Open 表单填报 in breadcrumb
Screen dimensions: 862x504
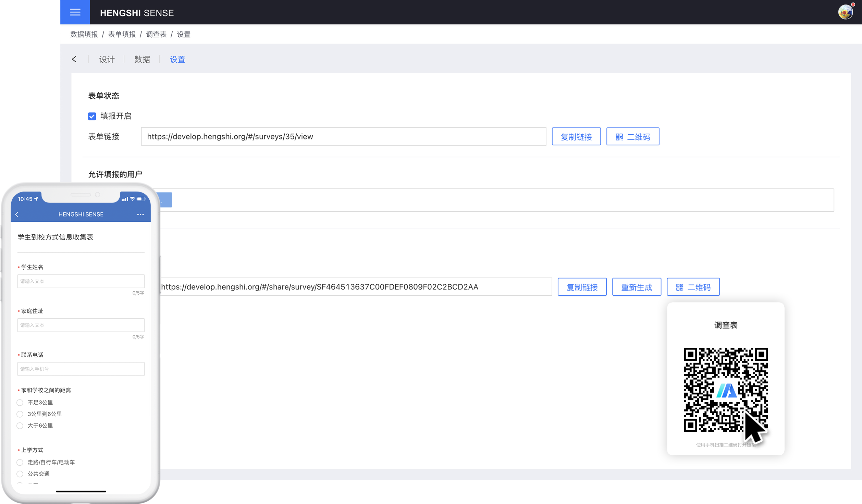point(122,34)
